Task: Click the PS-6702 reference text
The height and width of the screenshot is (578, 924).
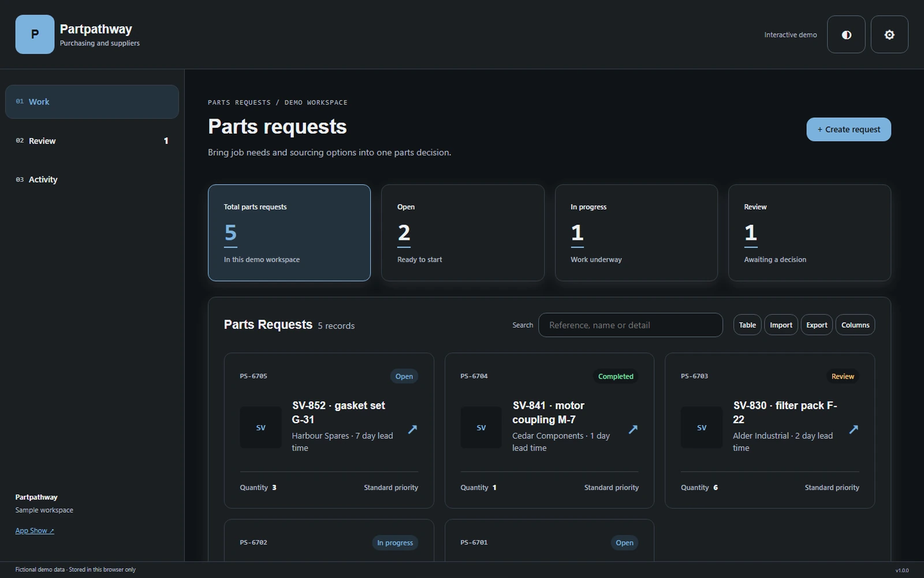Action: point(254,543)
